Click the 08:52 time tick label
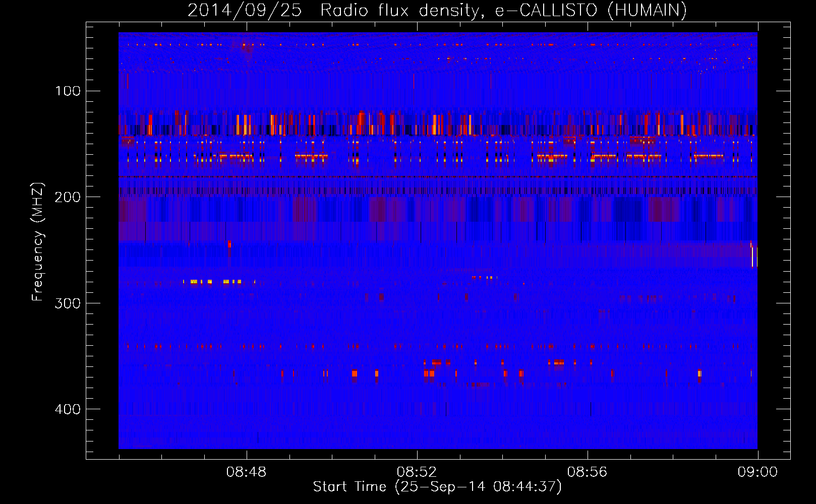816x504 pixels. point(417,472)
